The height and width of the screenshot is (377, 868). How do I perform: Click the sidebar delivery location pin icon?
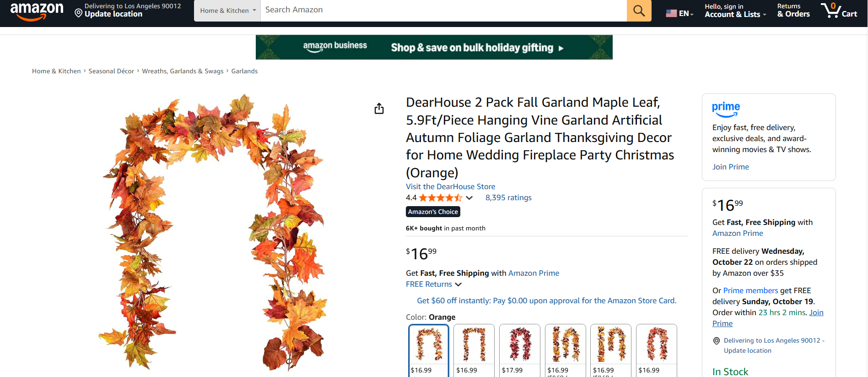717,341
